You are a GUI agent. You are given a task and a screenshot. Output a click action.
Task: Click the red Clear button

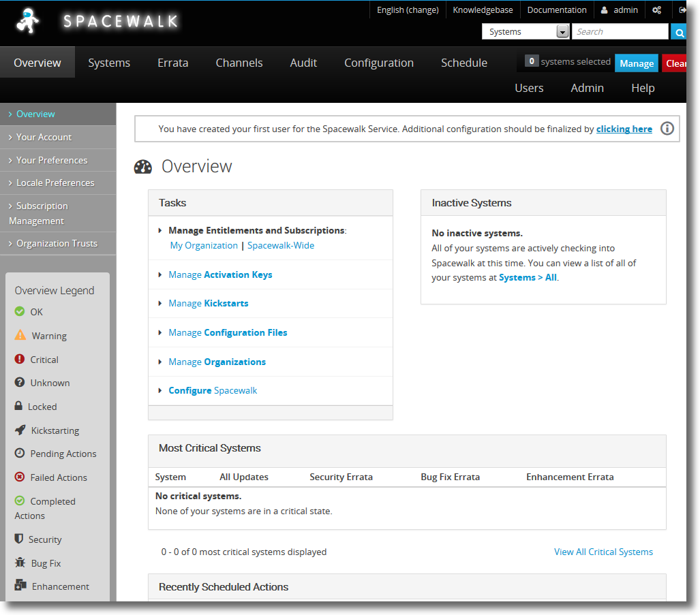(x=675, y=63)
